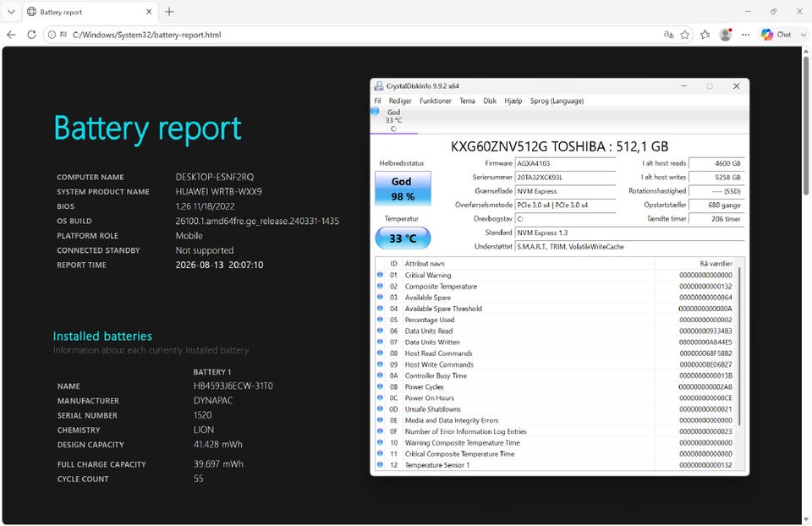The image size is (812, 526).
Task: Click the PCIe 3.0 x4 transfer mode field
Action: [x=565, y=205]
